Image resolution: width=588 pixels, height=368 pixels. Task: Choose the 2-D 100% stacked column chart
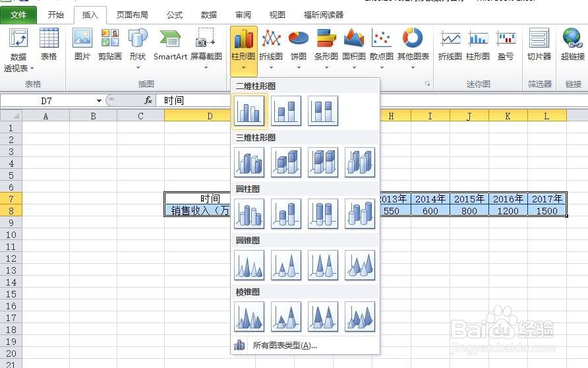click(322, 111)
